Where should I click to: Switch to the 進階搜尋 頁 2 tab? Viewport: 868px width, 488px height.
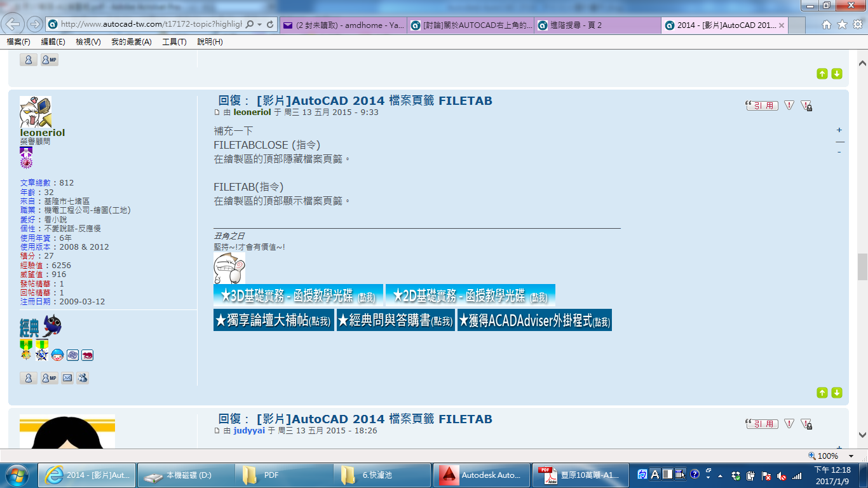tap(597, 25)
